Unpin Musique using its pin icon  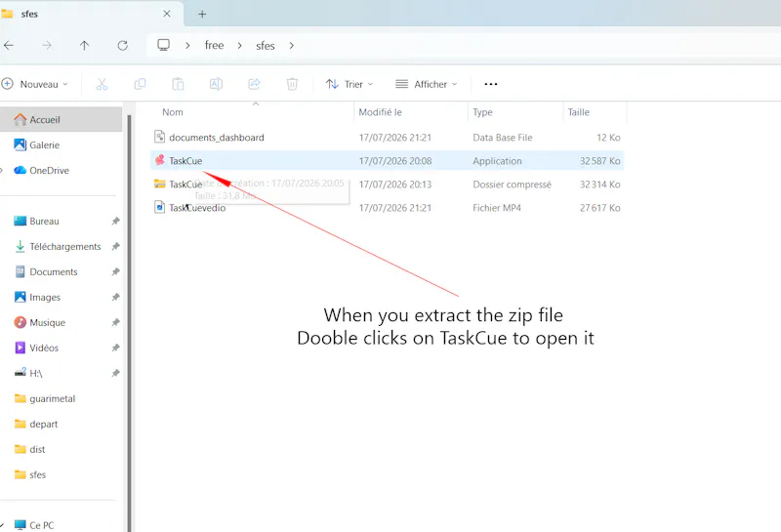[115, 323]
